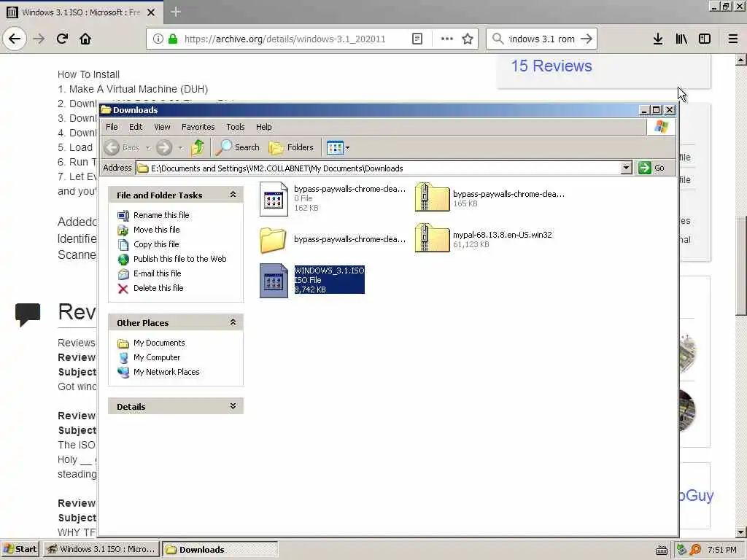Open My Documents from Other Places
The height and width of the screenshot is (560, 747).
tap(159, 343)
